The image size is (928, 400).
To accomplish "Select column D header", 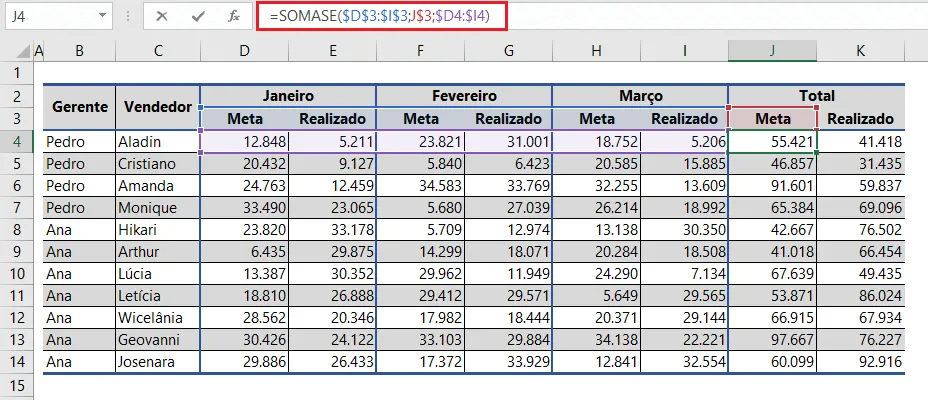I will (x=244, y=51).
